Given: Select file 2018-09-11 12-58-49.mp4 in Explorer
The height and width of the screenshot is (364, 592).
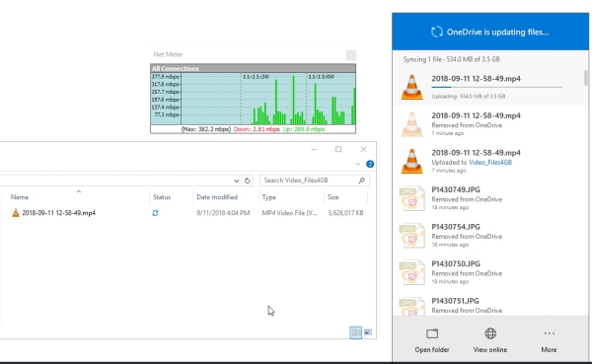Looking at the screenshot, I should [x=58, y=213].
